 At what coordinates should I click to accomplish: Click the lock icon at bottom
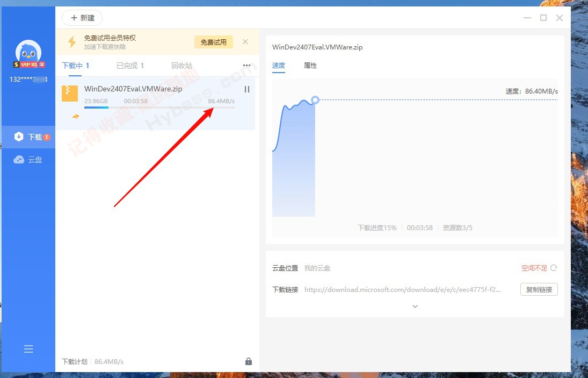[248, 361]
